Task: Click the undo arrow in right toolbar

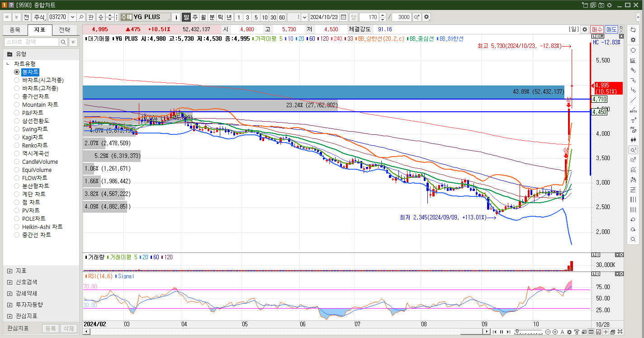Action: click(633, 219)
